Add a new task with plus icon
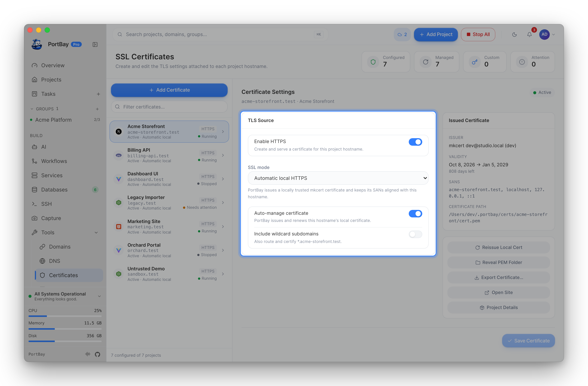Image resolution: width=588 pixels, height=386 pixels. coord(98,94)
